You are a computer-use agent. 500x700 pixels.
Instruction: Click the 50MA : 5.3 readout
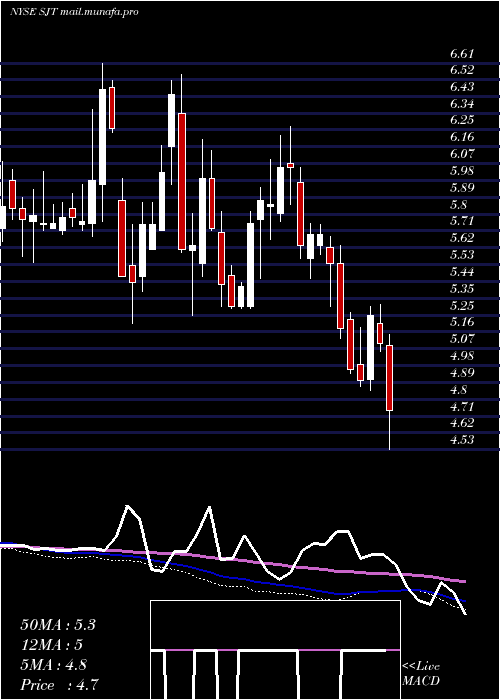[x=58, y=625]
